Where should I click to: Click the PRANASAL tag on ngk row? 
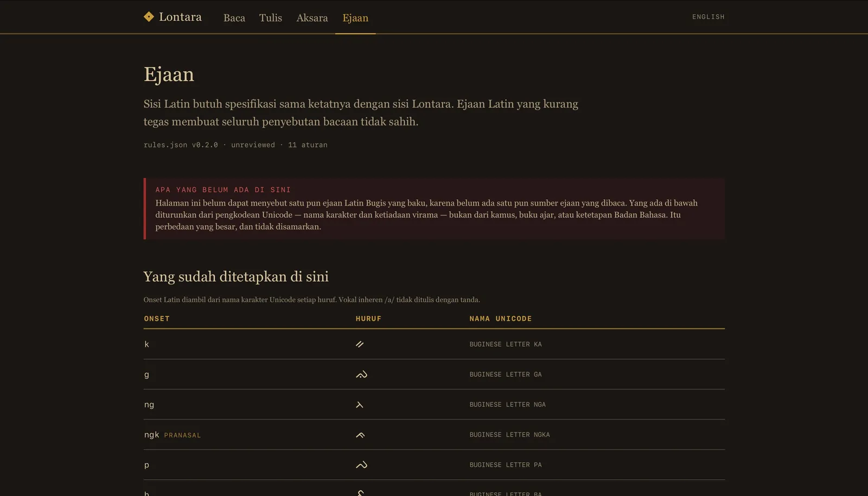coord(182,435)
